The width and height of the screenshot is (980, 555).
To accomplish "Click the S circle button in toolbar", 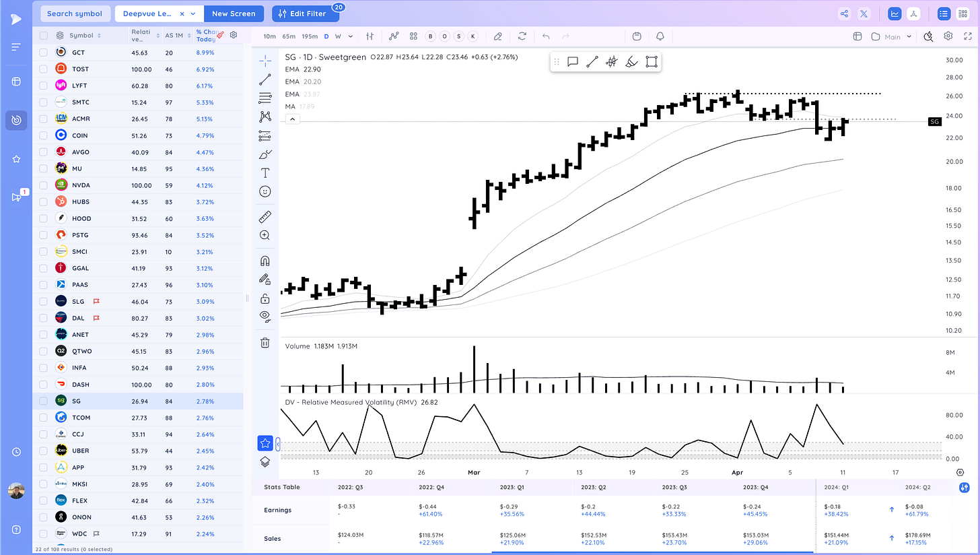I will click(458, 36).
